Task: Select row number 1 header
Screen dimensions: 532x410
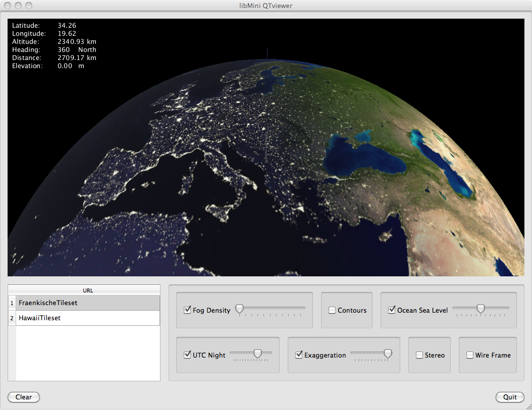Action: (12, 303)
